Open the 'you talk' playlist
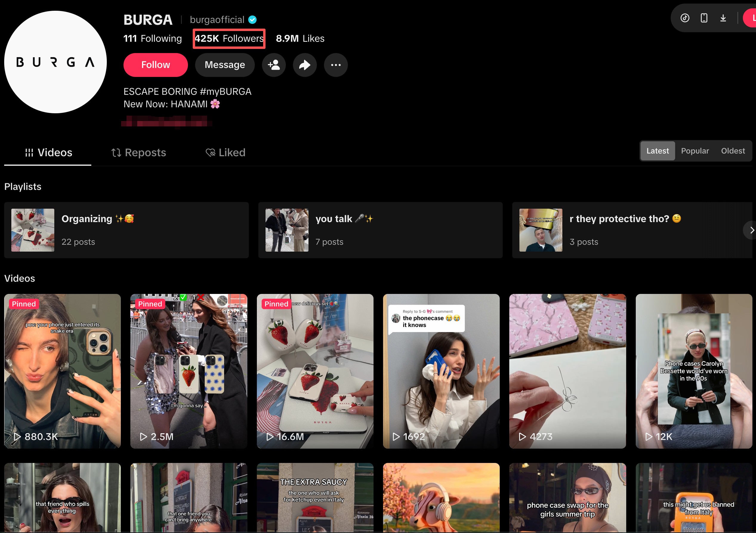This screenshot has width=756, height=533. 380,230
